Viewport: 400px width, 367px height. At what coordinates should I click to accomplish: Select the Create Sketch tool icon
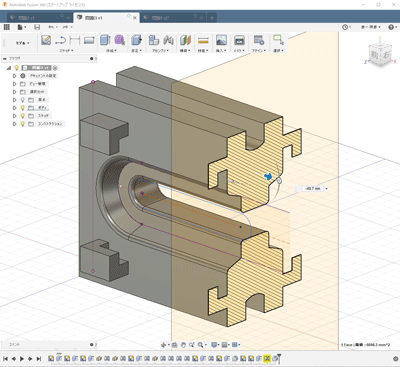[x=46, y=40]
